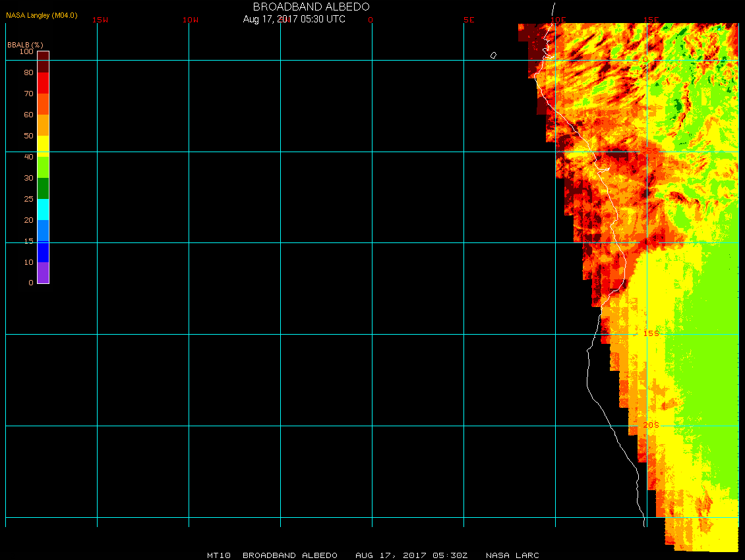Viewport: 745px width, 560px height.
Task: Click the BBALB (%) colorbar heading
Action: click(x=25, y=44)
